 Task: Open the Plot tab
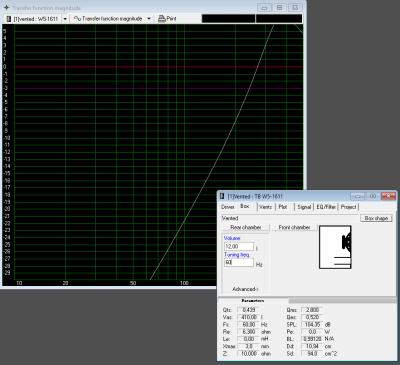(283, 207)
